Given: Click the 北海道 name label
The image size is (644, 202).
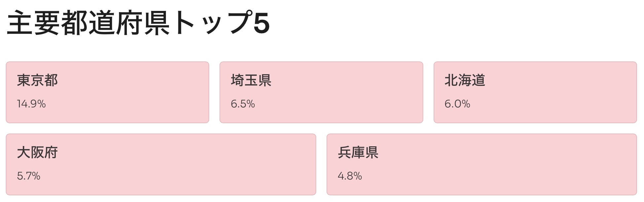Looking at the screenshot, I should point(465,80).
